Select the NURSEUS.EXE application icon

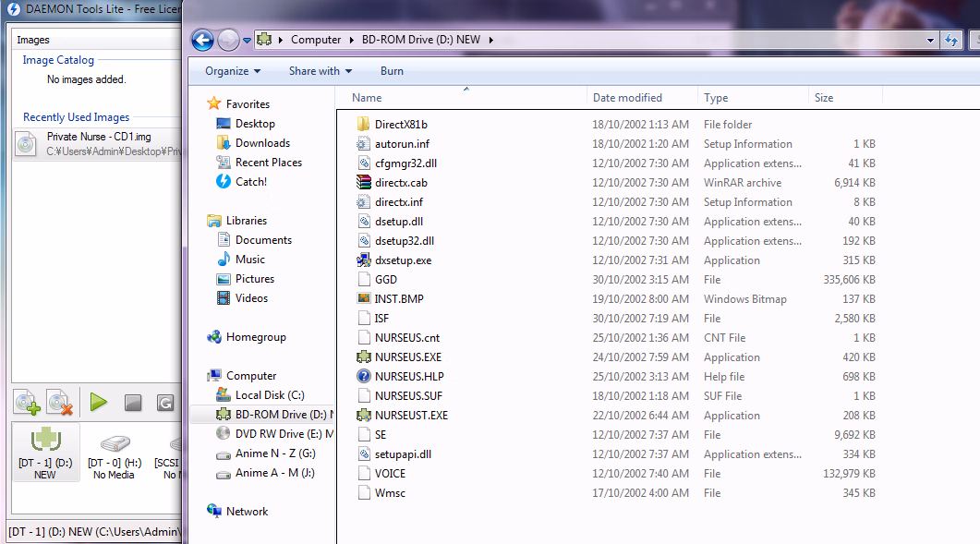point(364,357)
